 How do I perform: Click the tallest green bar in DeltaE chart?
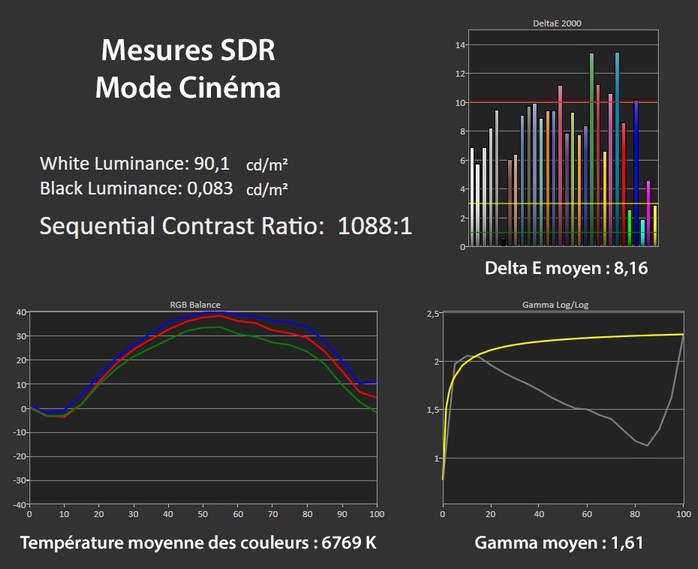592,149
